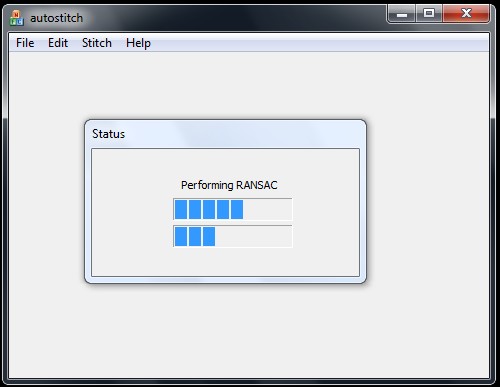The height and width of the screenshot is (387, 500).
Task: Click the Status dialog title
Action: (x=108, y=134)
